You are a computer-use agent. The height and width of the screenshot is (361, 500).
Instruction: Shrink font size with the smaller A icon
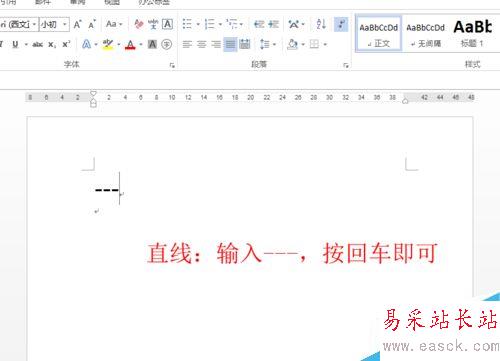92,24
